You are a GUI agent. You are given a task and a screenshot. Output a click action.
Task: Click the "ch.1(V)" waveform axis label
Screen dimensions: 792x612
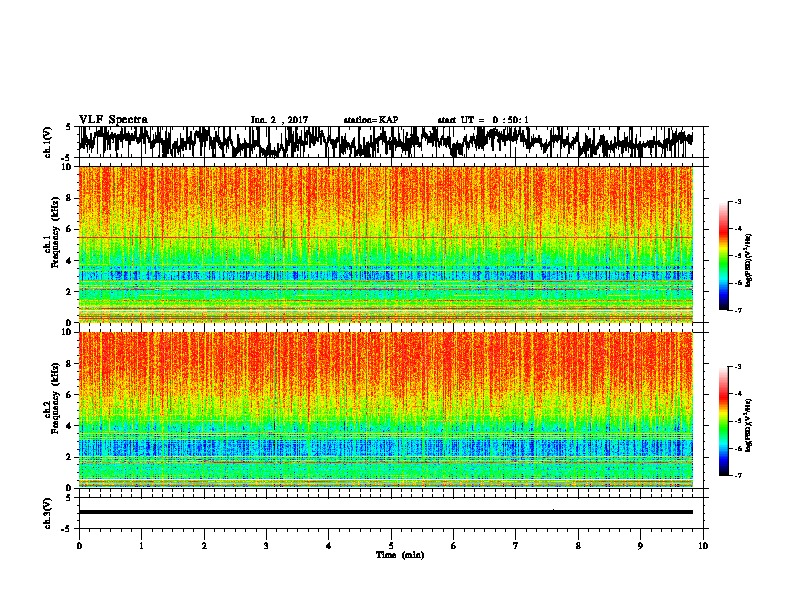[x=47, y=142]
